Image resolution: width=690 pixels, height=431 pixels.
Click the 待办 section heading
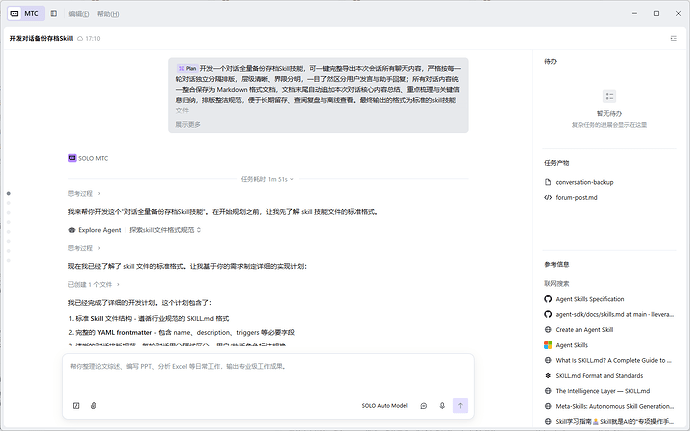coord(550,62)
